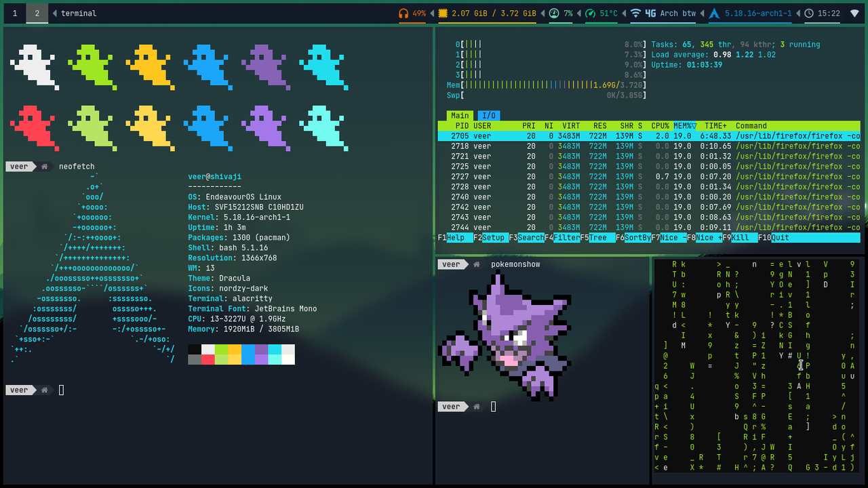This screenshot has height=488, width=868.
Task: Click the top-row purple ghost
Action: tap(266, 66)
